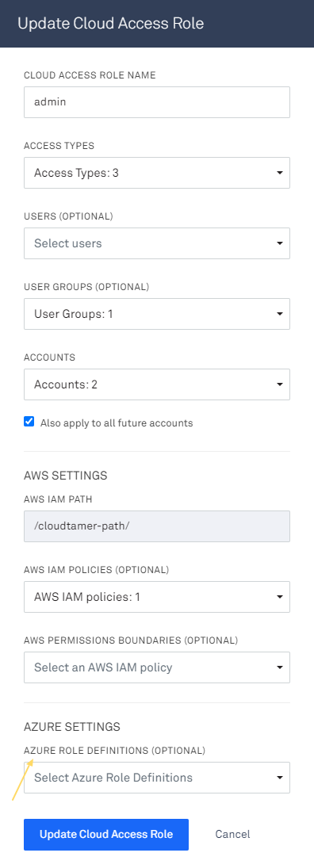Click the caret arrow on Azure Role Definitions

click(280, 778)
